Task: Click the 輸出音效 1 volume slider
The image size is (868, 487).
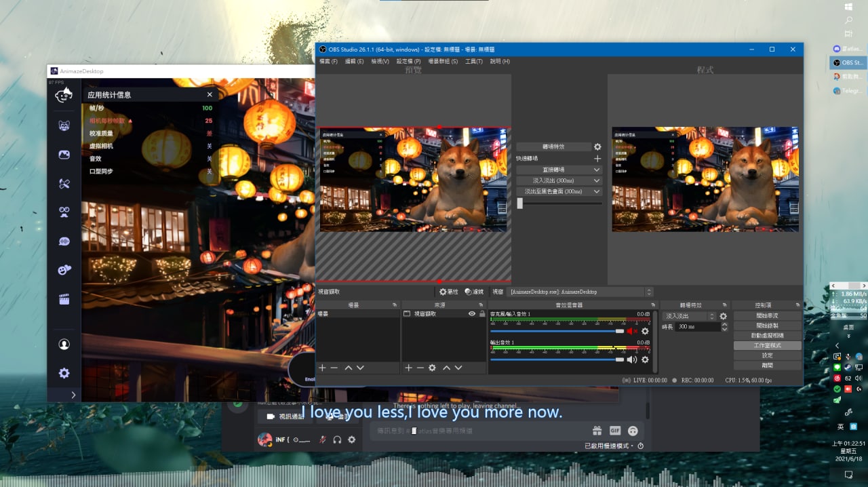Action: tap(556, 359)
